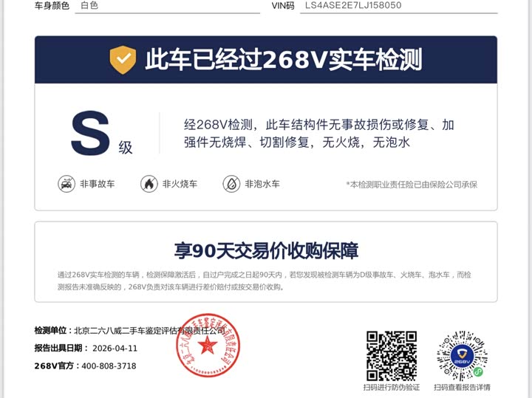Click the gold shield checkmark icon
This screenshot has height=398, width=532.
[123, 60]
